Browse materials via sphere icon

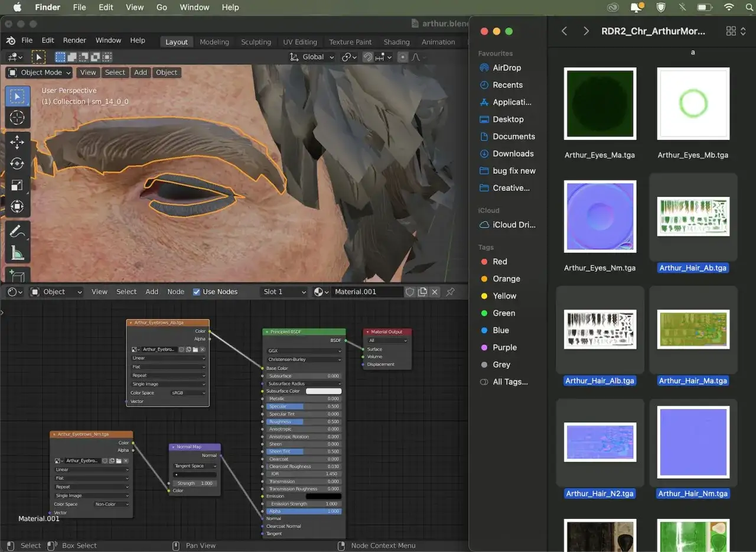click(x=321, y=292)
